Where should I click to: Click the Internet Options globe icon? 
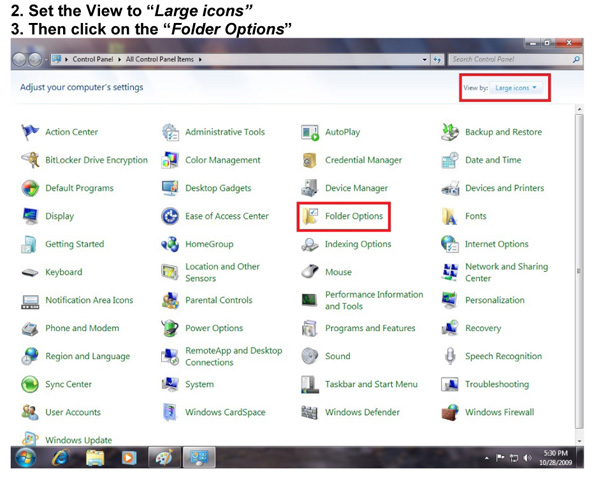(x=450, y=244)
